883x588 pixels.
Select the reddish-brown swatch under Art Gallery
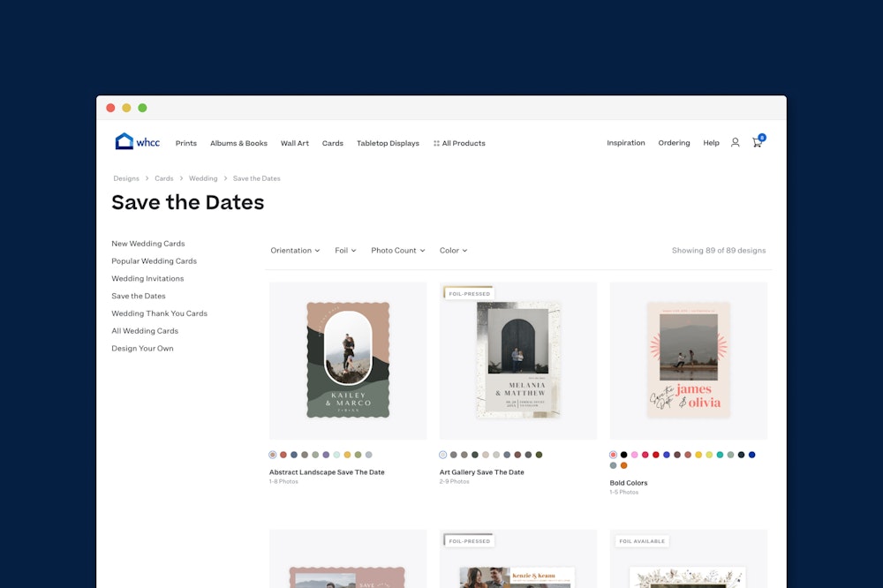tap(517, 455)
